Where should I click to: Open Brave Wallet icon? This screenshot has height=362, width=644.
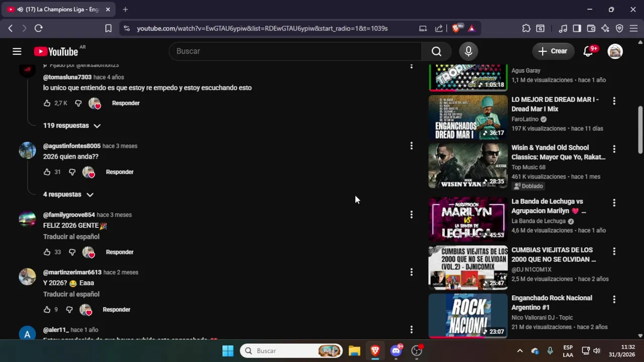pos(591,29)
